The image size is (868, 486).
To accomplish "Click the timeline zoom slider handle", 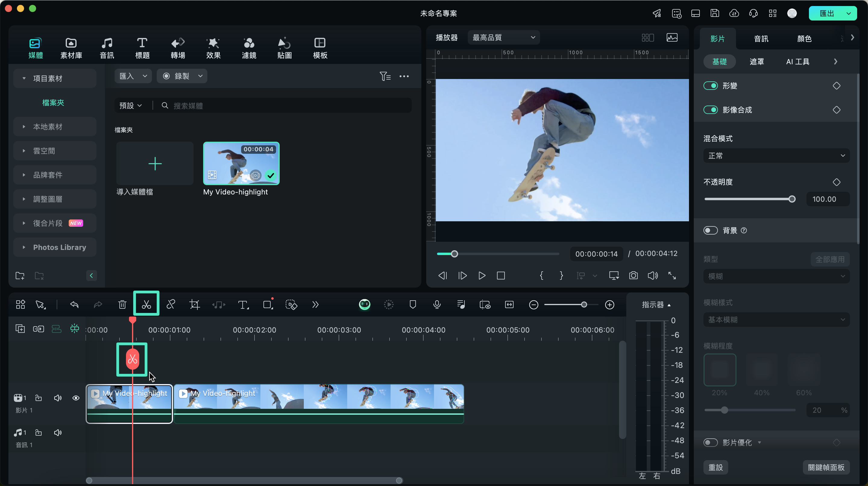I will [584, 305].
